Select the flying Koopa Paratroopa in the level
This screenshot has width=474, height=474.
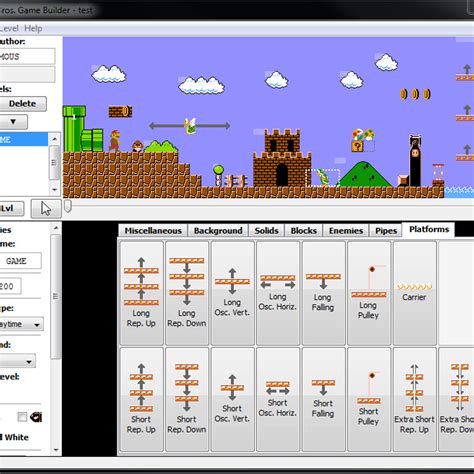point(190,126)
